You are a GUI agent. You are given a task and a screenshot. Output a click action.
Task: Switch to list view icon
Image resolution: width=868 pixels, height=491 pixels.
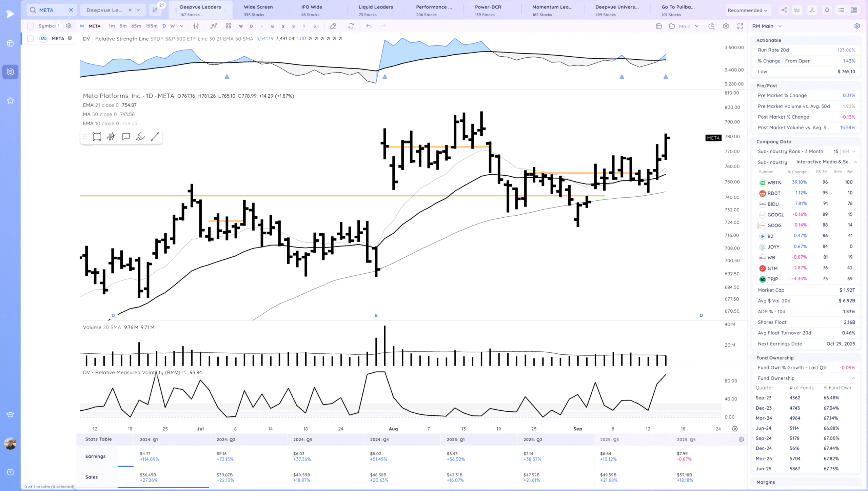coord(841,10)
